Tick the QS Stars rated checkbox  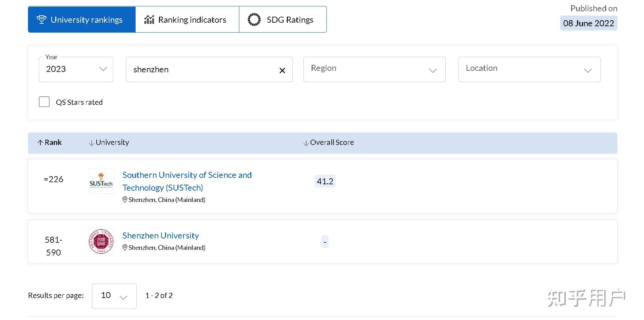[44, 102]
